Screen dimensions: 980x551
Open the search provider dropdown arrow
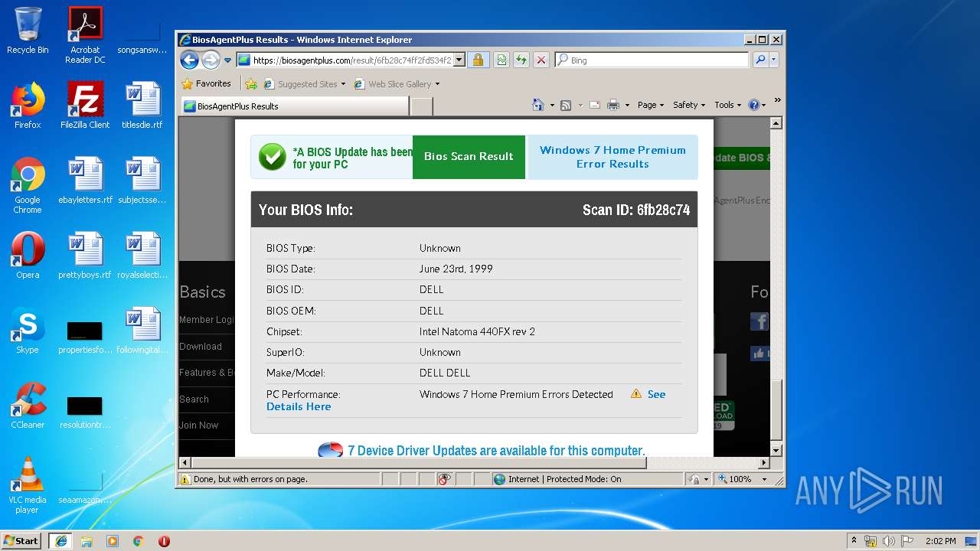pos(774,60)
